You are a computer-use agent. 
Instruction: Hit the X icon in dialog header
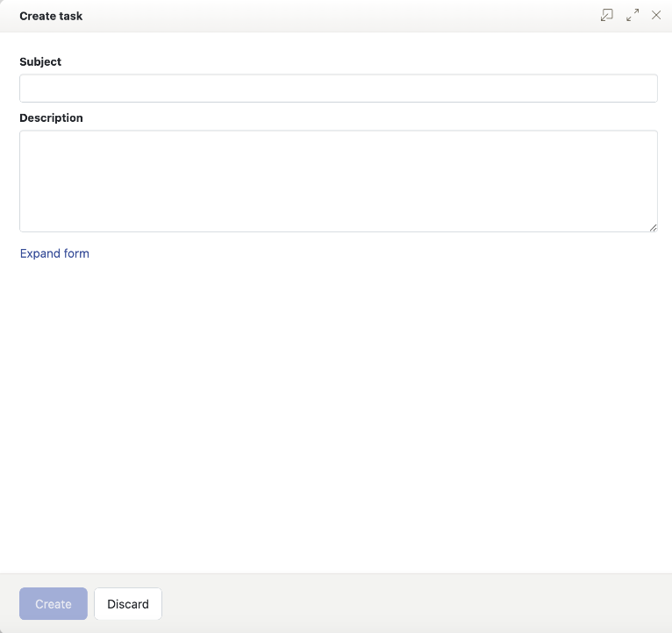(x=656, y=15)
